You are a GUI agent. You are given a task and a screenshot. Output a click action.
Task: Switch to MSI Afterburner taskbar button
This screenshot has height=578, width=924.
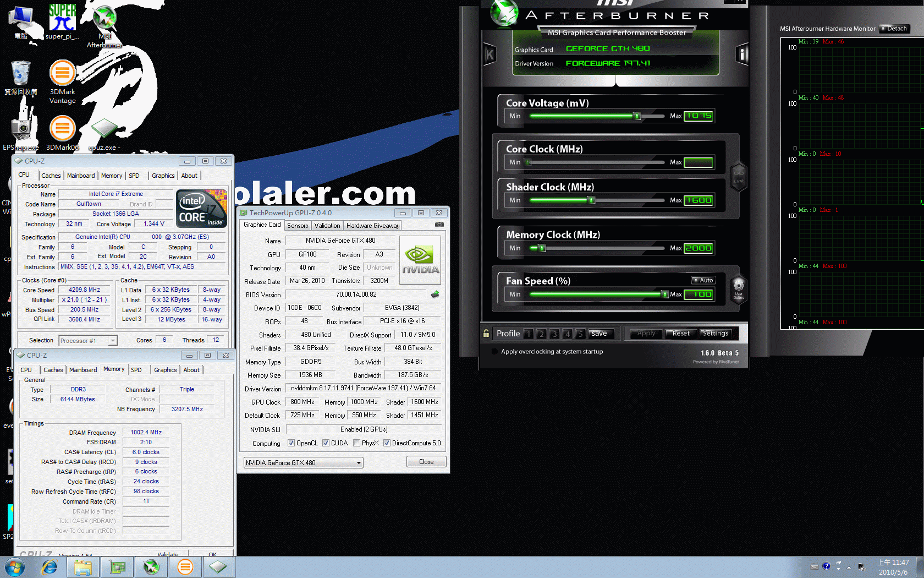pyautogui.click(x=151, y=567)
